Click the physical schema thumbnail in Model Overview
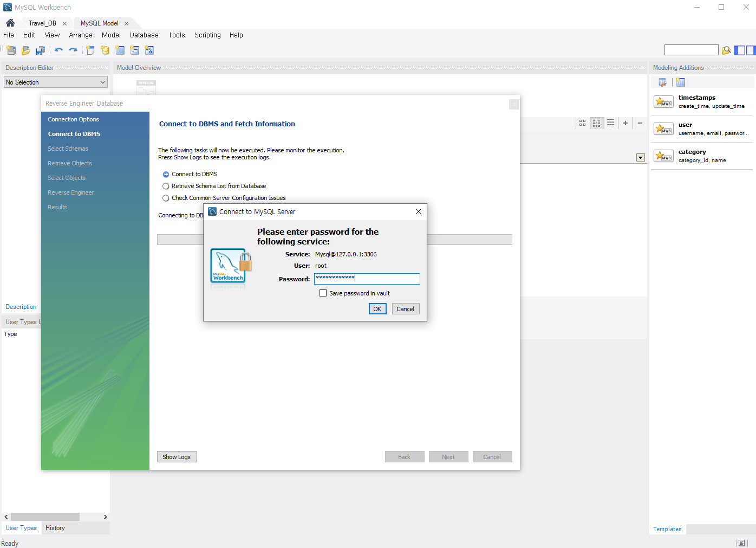The image size is (756, 548). [146, 87]
